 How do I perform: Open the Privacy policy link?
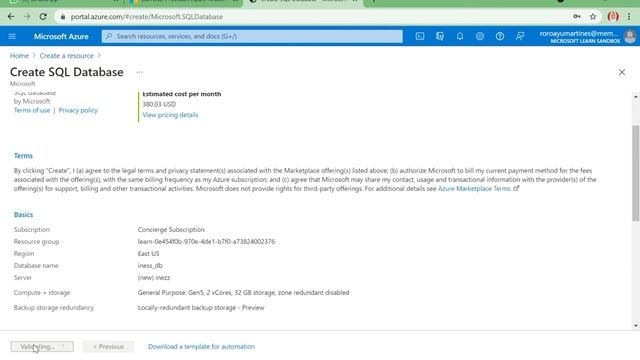point(78,110)
